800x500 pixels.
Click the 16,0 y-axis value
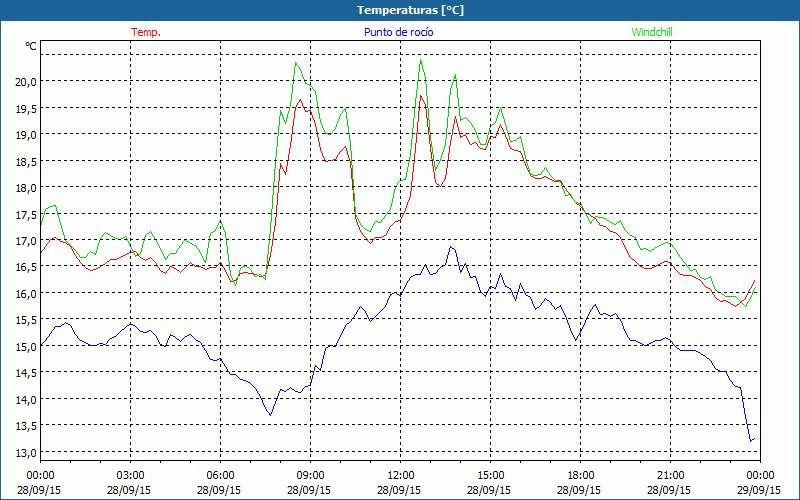coord(27,293)
